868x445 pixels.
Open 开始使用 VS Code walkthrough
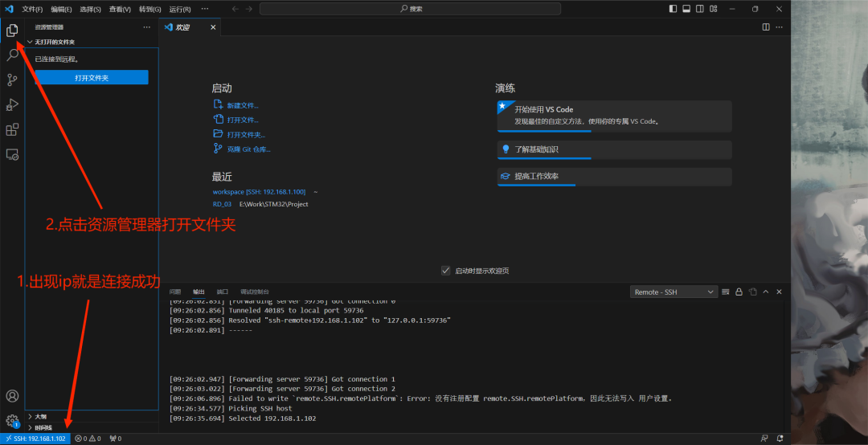point(615,116)
